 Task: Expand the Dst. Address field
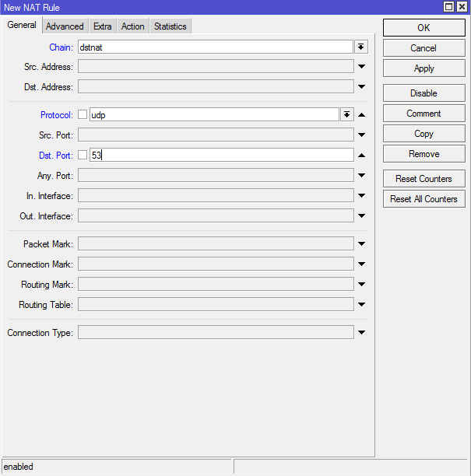point(361,87)
